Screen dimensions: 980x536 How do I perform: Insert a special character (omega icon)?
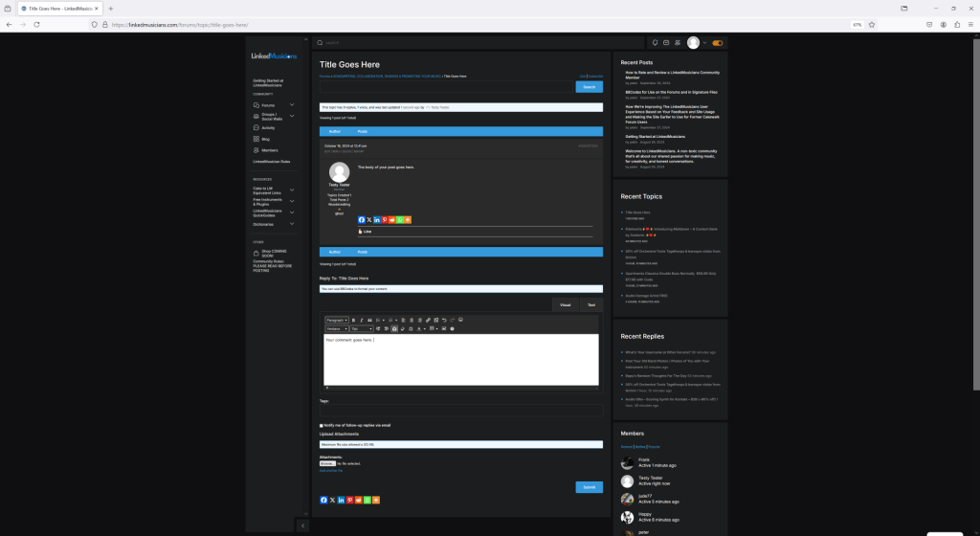411,328
